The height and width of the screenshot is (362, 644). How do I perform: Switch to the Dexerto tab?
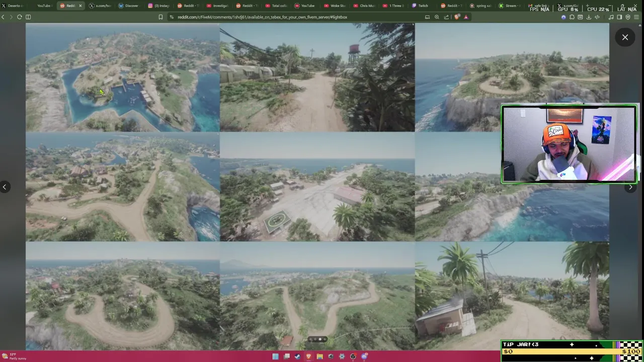click(13, 6)
